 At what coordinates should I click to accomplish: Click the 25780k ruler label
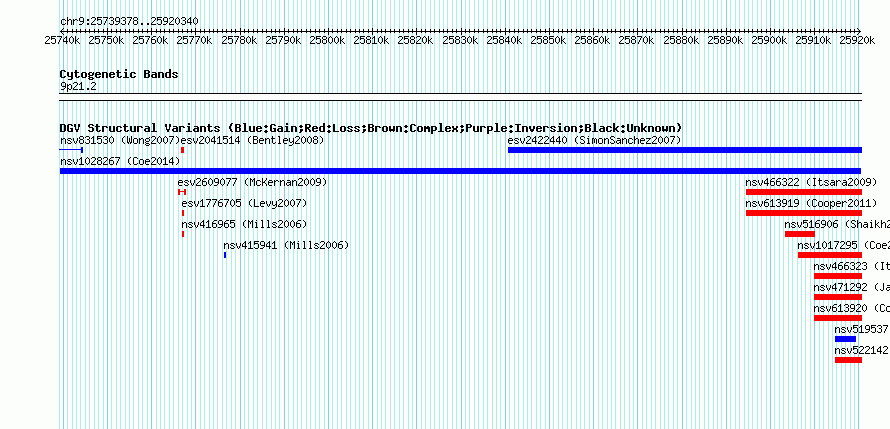[x=238, y=41]
